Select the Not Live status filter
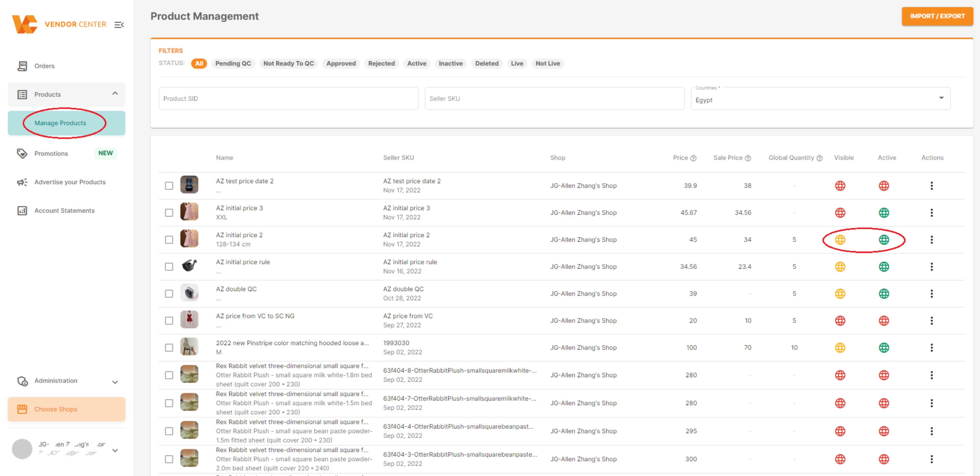This screenshot has width=980, height=476. tap(547, 64)
